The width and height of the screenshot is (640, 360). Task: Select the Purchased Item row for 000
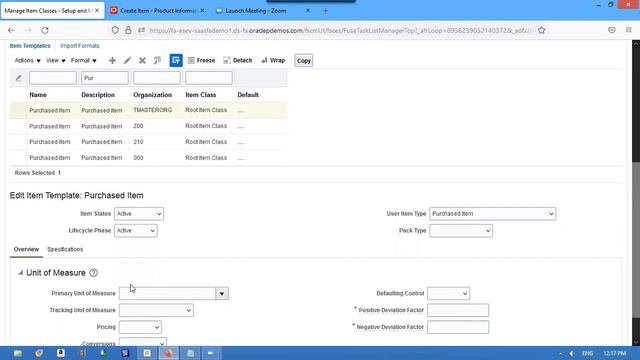click(149, 158)
